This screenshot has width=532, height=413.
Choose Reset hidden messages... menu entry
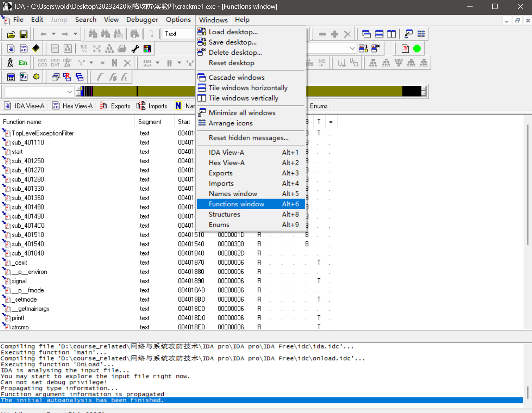(251, 138)
